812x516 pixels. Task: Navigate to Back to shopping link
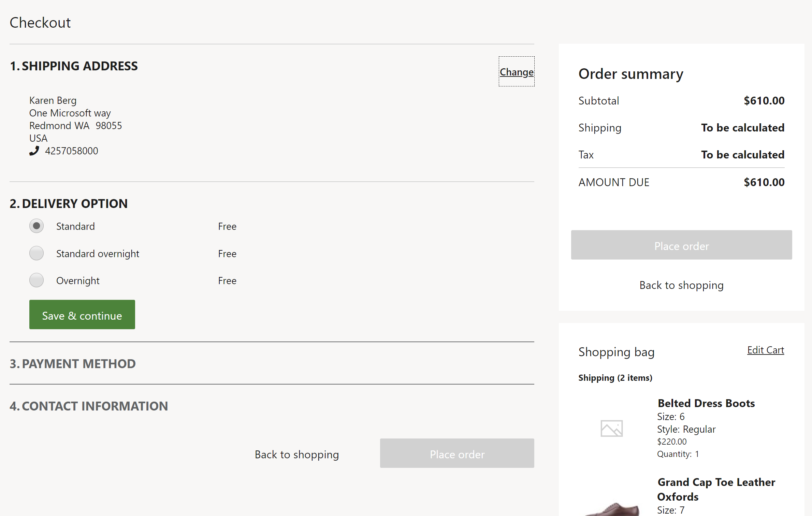681,285
